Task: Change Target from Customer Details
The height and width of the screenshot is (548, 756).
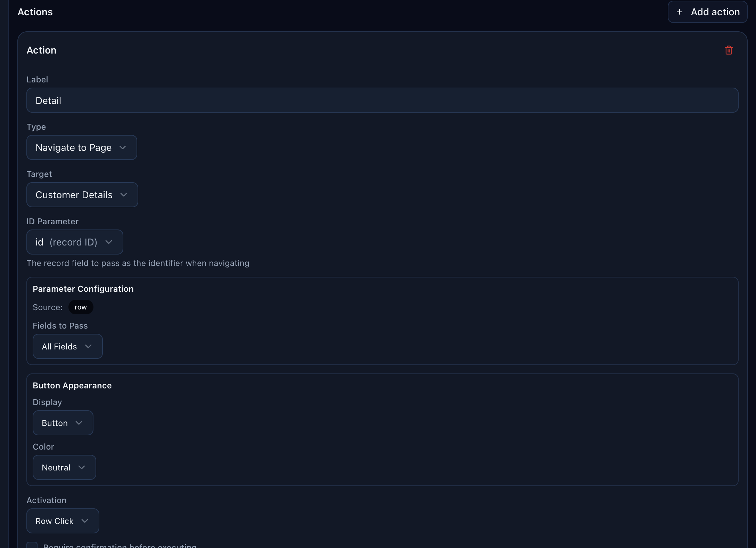Action: pos(82,195)
